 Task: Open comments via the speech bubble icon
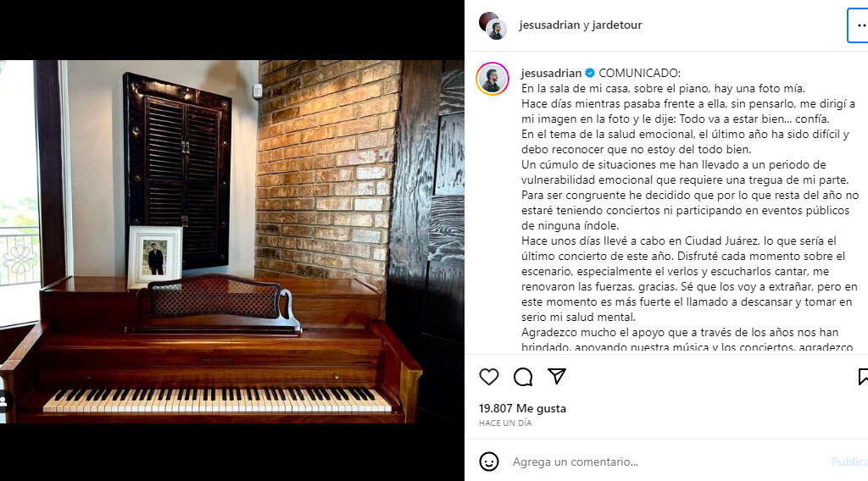522,377
